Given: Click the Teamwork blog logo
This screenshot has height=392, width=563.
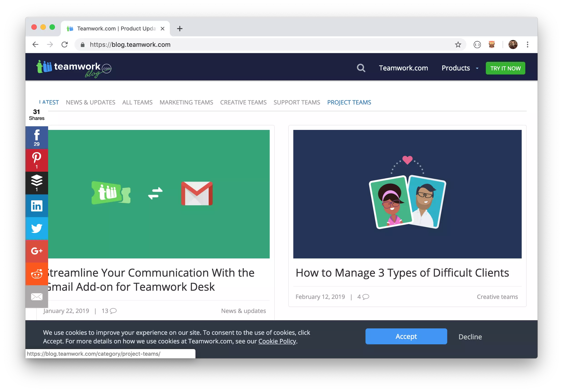Looking at the screenshot, I should click(74, 69).
